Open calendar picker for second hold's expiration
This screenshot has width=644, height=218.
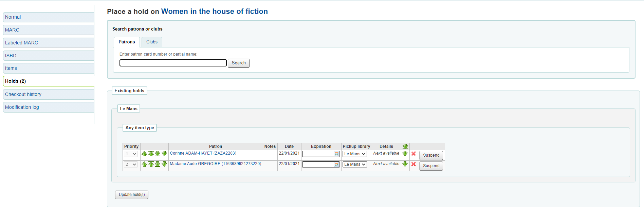(336, 165)
